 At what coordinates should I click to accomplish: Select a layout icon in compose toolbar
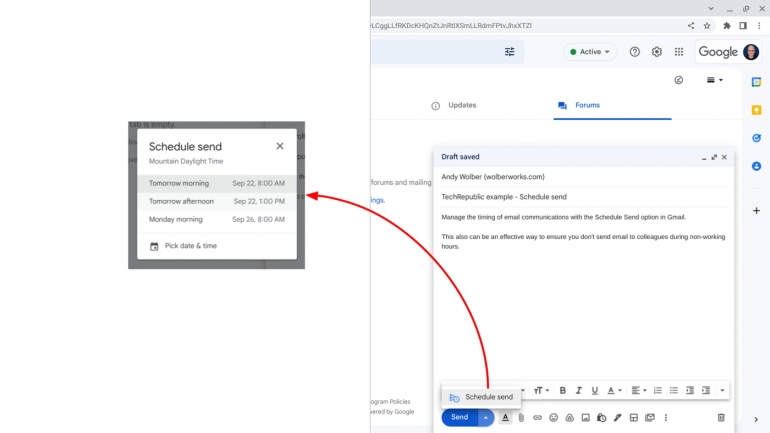633,417
